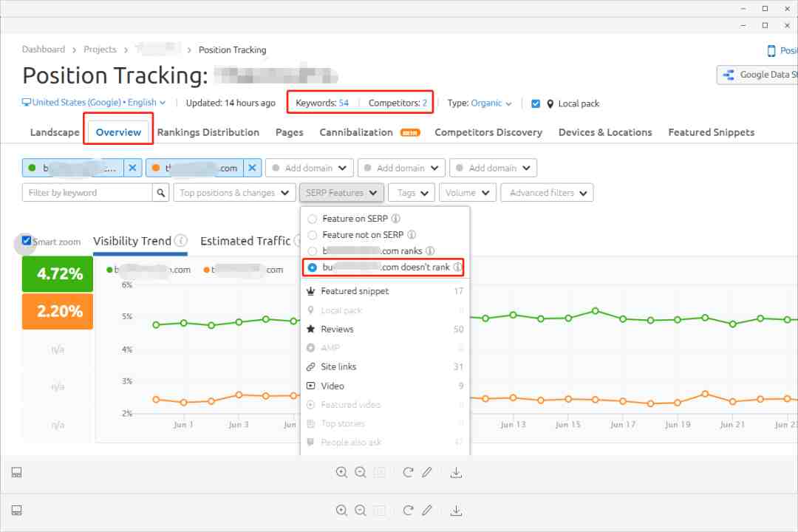The image size is (798, 532).
Task: Click info icon beside Feature not on SERP
Action: click(412, 235)
